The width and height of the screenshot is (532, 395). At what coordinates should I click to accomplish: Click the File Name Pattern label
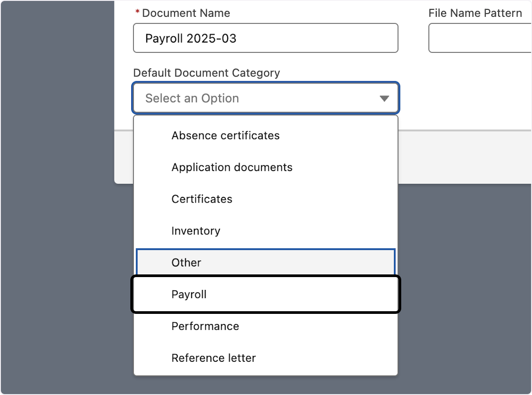coord(475,13)
